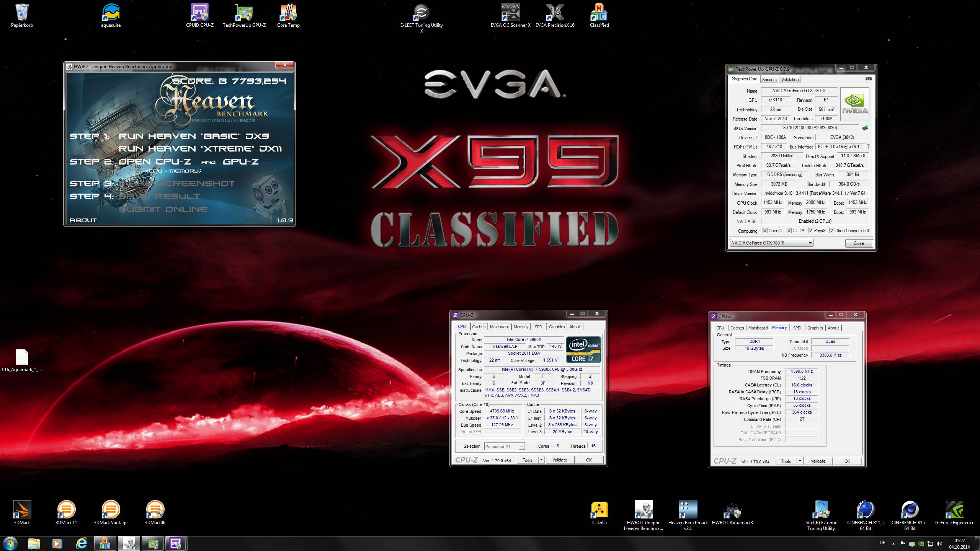980x551 pixels.
Task: Open the GeForce Experience desktop shortcut
Action: 954,513
